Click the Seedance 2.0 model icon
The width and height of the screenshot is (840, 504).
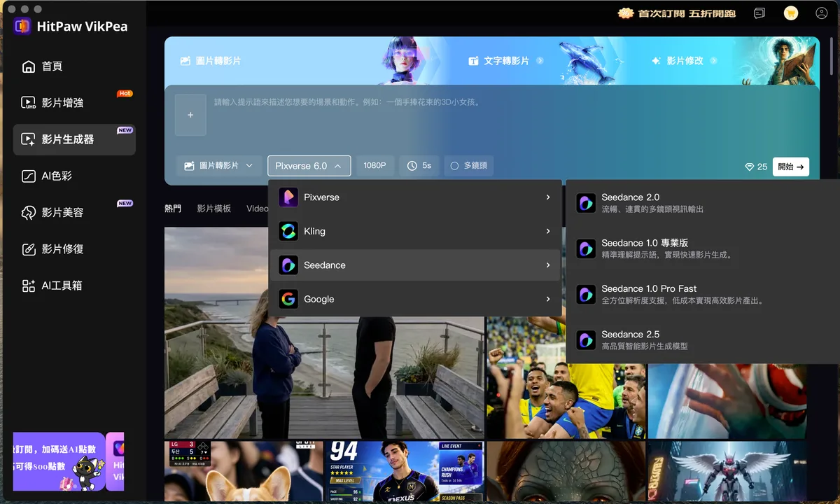[586, 203]
